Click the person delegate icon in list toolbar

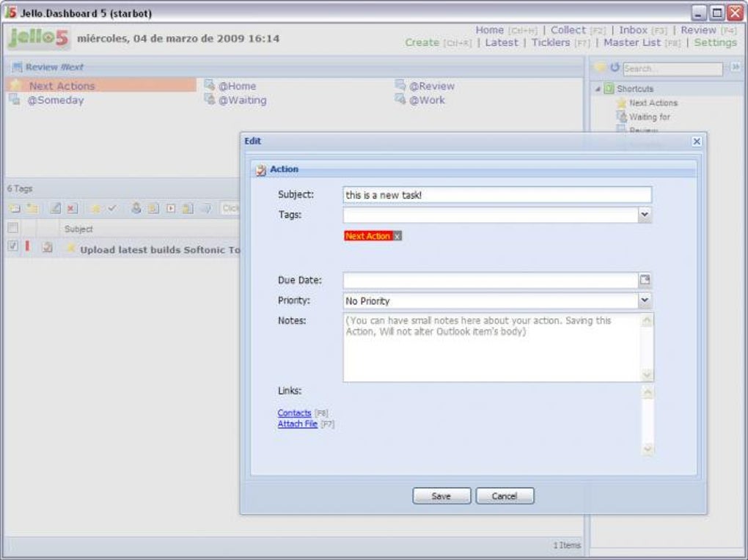[136, 208]
